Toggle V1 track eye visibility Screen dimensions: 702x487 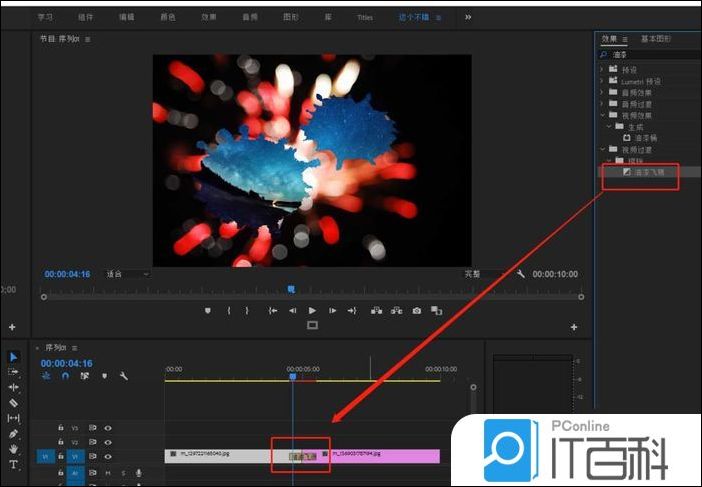point(107,456)
